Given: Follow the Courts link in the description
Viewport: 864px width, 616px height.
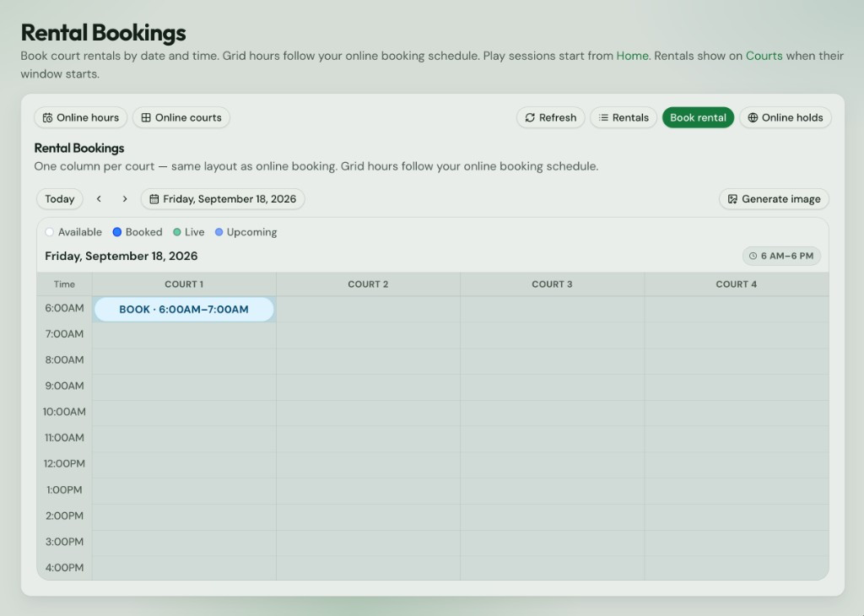Looking at the screenshot, I should click(764, 56).
